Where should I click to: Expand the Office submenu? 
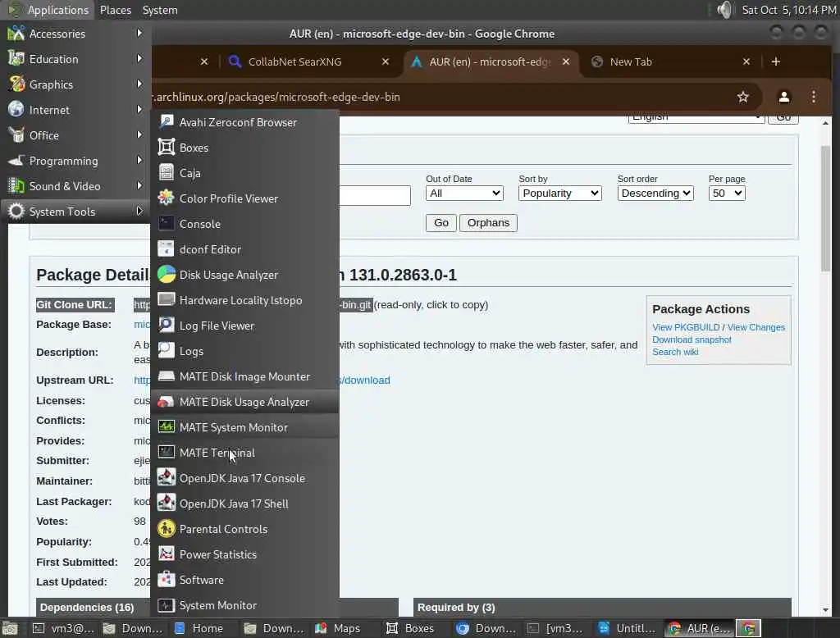[75, 135]
